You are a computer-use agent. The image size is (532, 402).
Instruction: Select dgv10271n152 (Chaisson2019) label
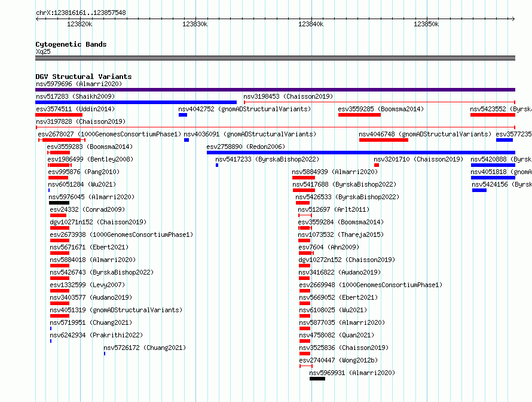pos(98,222)
